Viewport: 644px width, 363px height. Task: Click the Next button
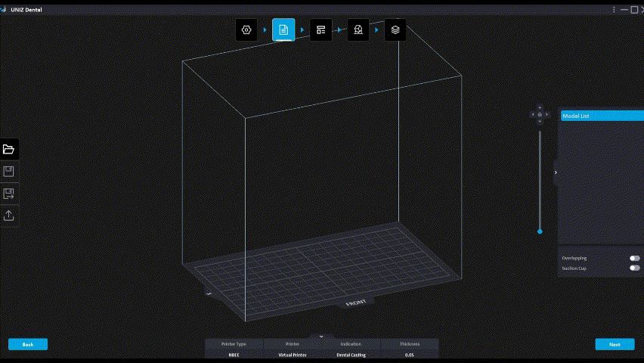615,344
